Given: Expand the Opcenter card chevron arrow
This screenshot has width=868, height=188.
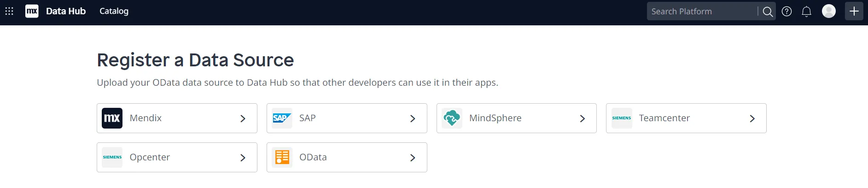Looking at the screenshot, I should pyautogui.click(x=243, y=158).
